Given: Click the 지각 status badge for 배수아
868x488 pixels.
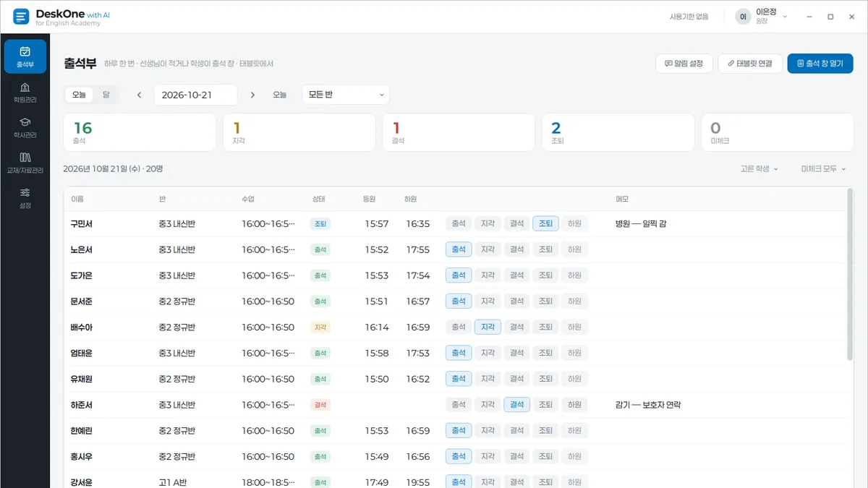Looking at the screenshot, I should pyautogui.click(x=320, y=328).
